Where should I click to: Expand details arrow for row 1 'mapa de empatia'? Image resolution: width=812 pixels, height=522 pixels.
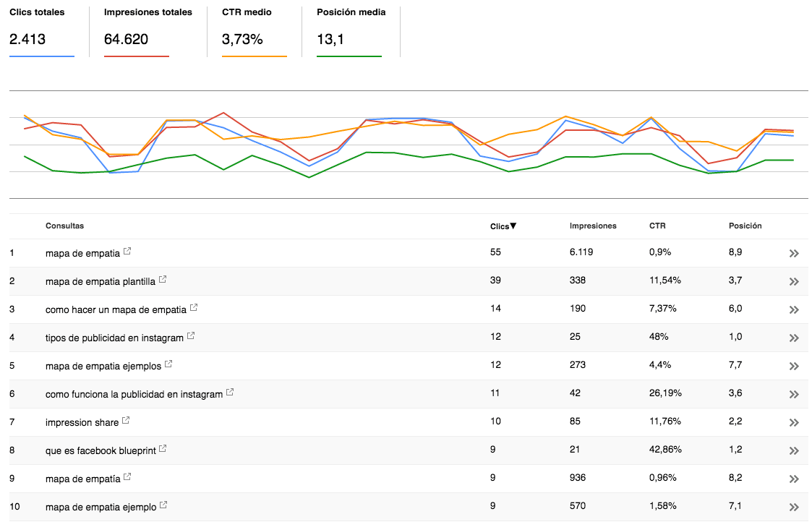pos(794,253)
